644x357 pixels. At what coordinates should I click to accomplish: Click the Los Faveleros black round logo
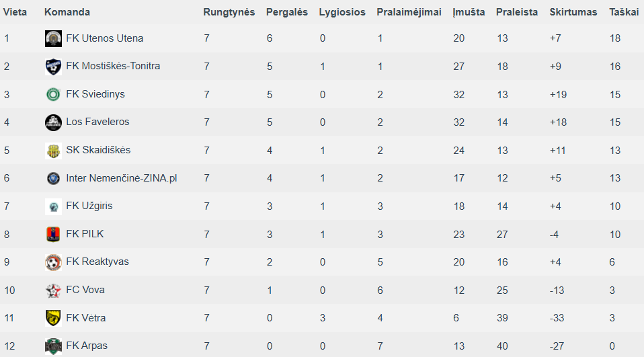[x=53, y=122]
